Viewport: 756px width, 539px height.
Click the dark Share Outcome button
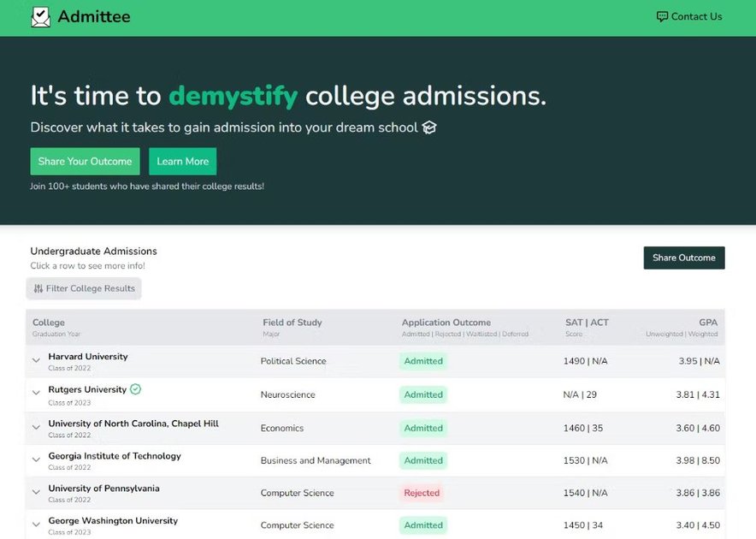point(683,258)
